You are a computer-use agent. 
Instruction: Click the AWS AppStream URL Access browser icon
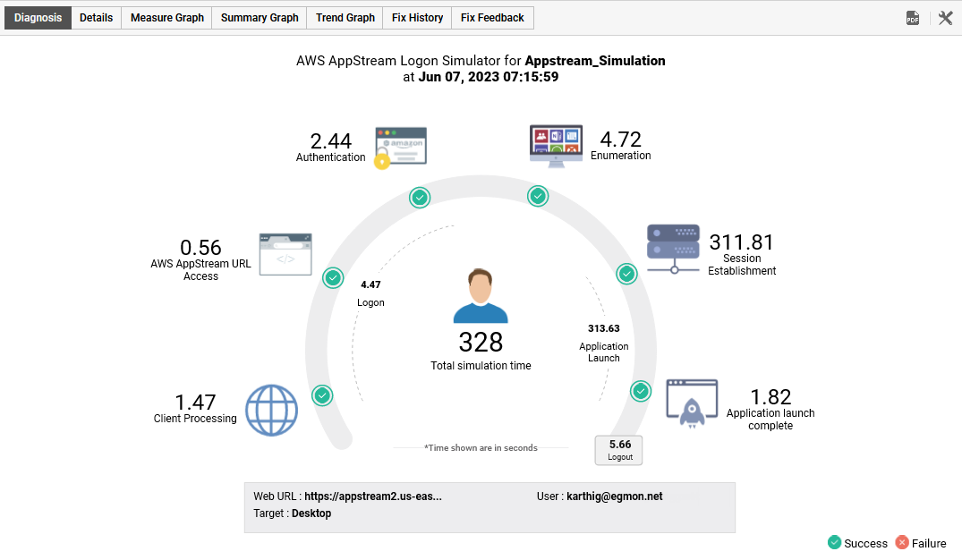point(285,255)
